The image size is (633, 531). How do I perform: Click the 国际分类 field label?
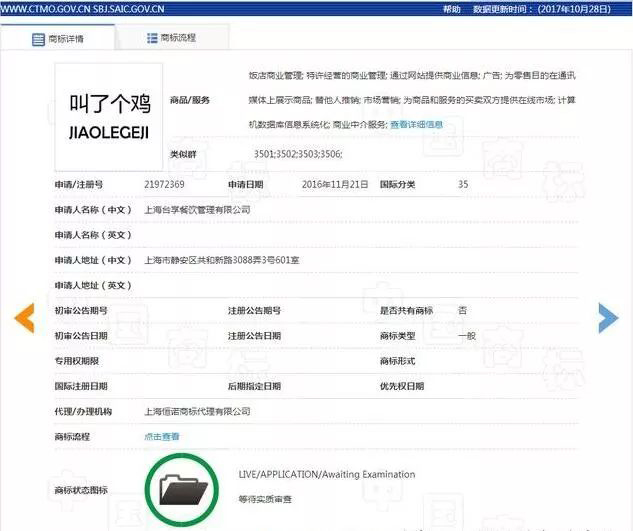coord(398,185)
